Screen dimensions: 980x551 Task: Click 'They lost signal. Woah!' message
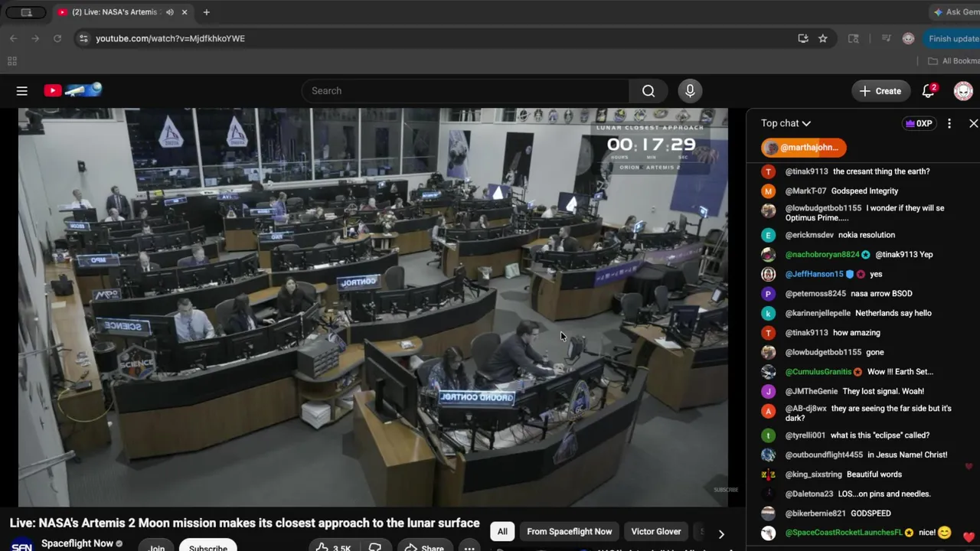pos(884,391)
